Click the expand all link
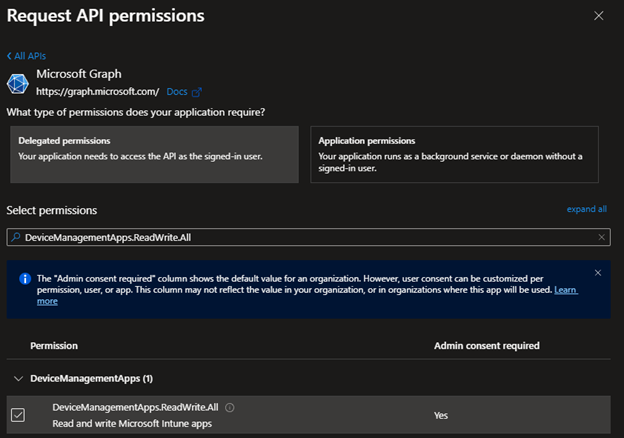Screen dimensions: 624x438 [587, 209]
